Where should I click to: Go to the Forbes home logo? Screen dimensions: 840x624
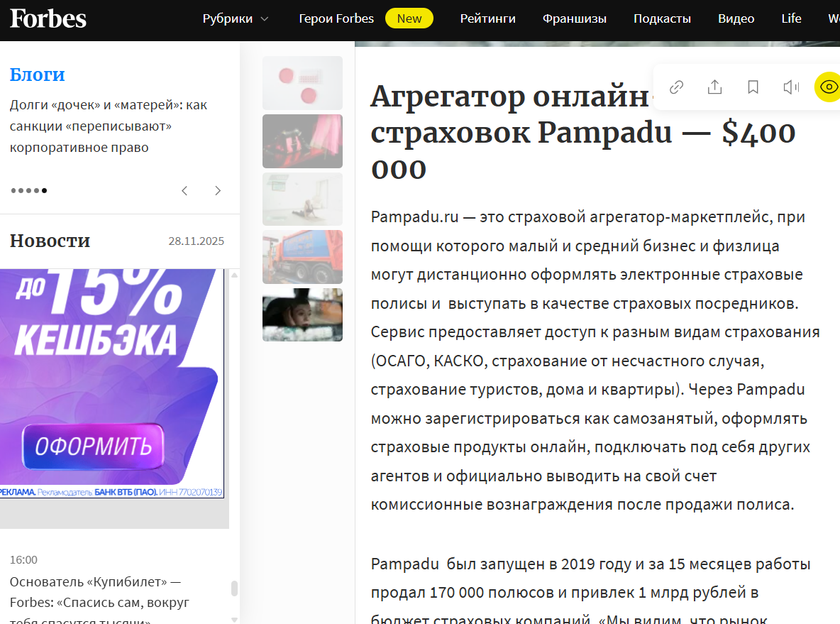48,19
